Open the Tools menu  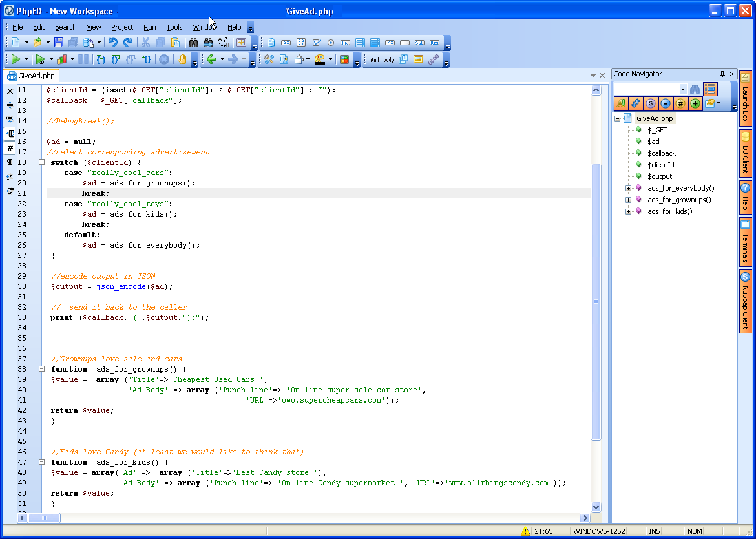(x=174, y=27)
